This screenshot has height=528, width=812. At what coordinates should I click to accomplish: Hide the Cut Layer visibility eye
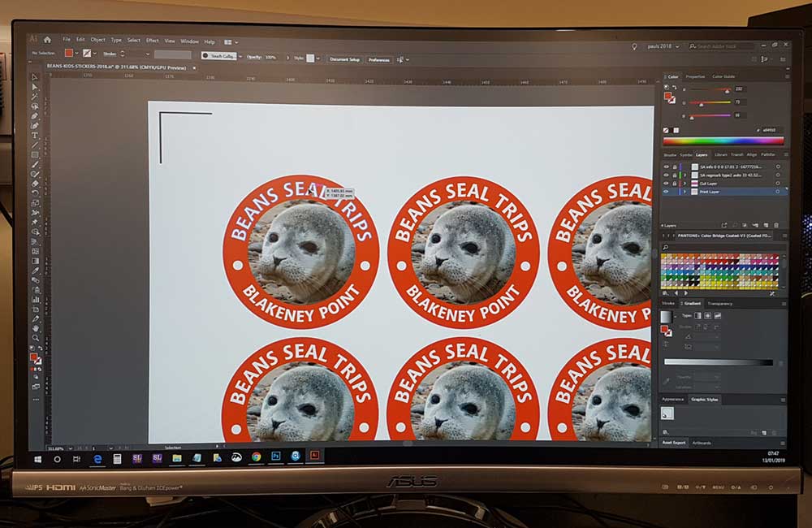point(667,184)
